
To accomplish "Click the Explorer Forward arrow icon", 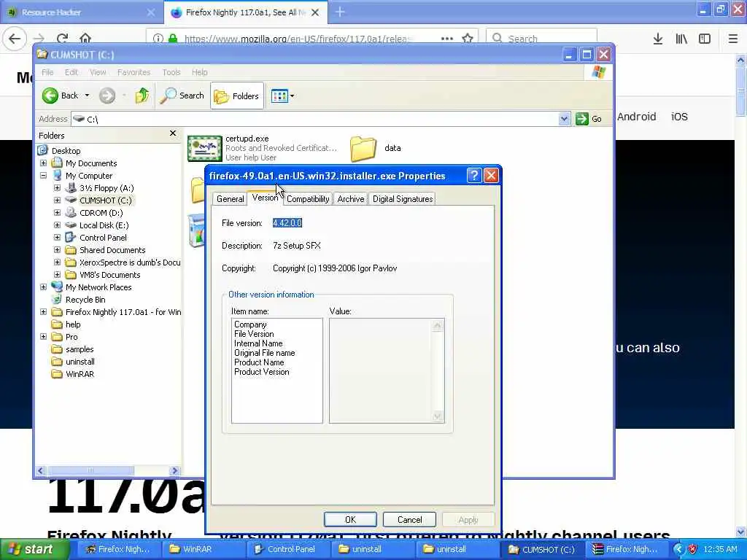I will (107, 96).
